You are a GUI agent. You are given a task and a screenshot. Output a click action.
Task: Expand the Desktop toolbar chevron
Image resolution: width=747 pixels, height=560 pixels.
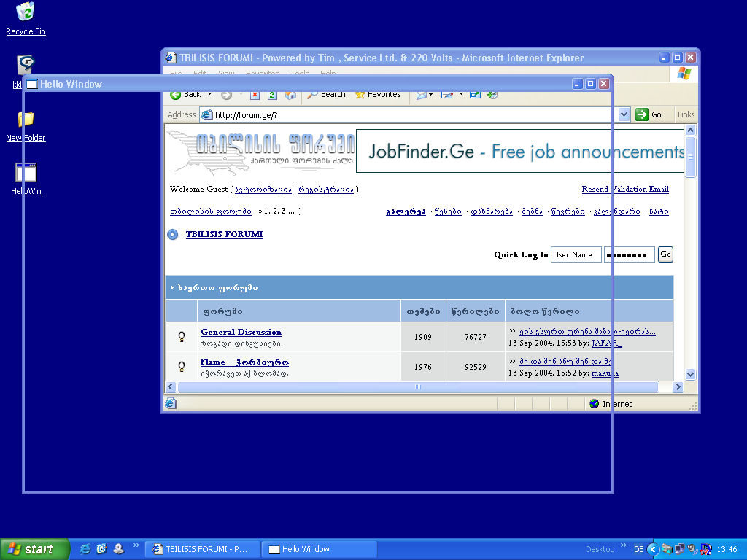tap(623, 545)
